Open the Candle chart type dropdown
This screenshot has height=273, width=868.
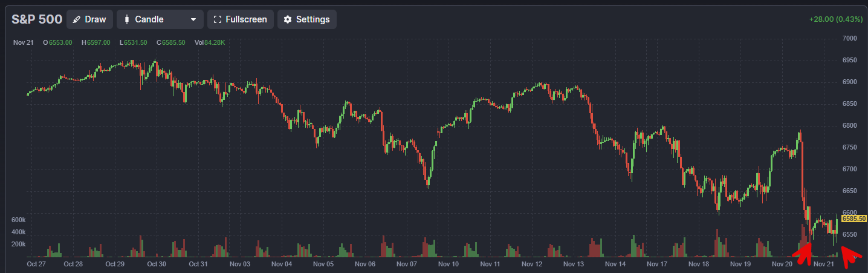160,19
